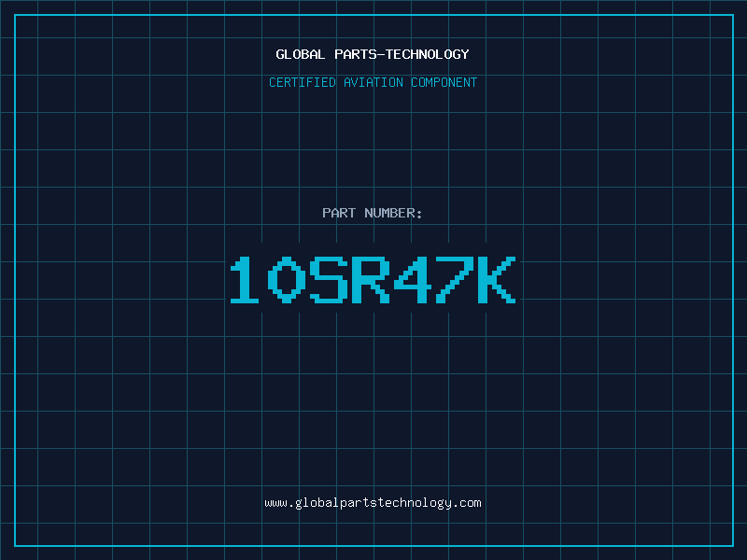Select the part number 10SR47K
This screenshot has height=560, width=747.
373,280
